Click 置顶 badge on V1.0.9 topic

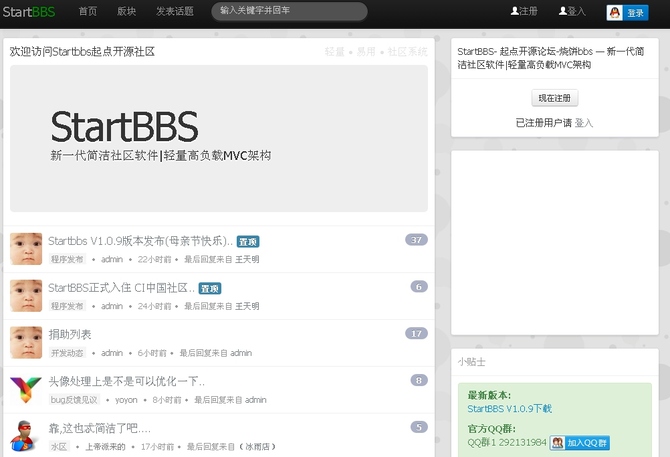click(x=248, y=242)
